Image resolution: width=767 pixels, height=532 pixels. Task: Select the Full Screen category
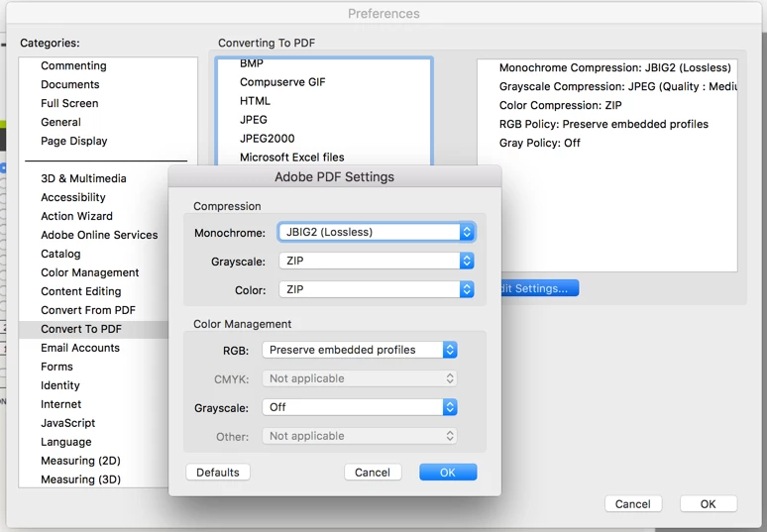tap(69, 103)
